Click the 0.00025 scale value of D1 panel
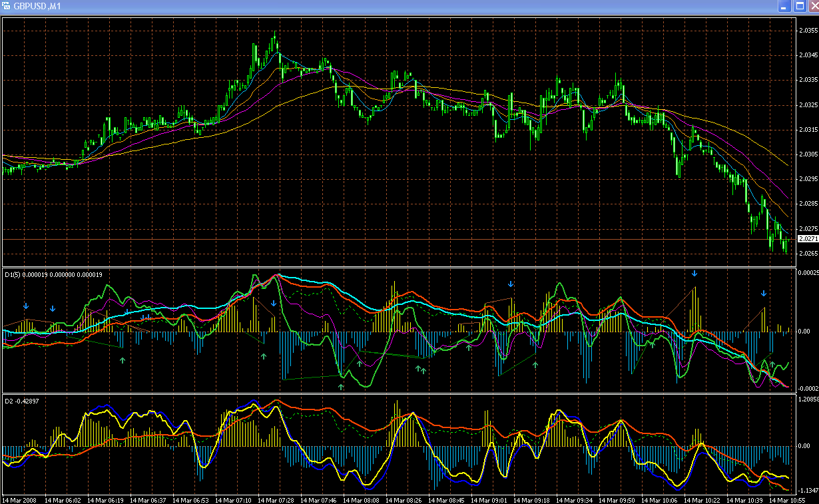Viewport: 819px width, 504px height. [808, 273]
